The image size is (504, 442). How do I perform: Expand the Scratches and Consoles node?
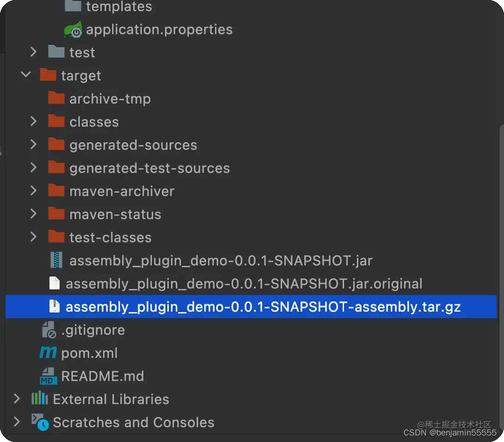tap(17, 422)
